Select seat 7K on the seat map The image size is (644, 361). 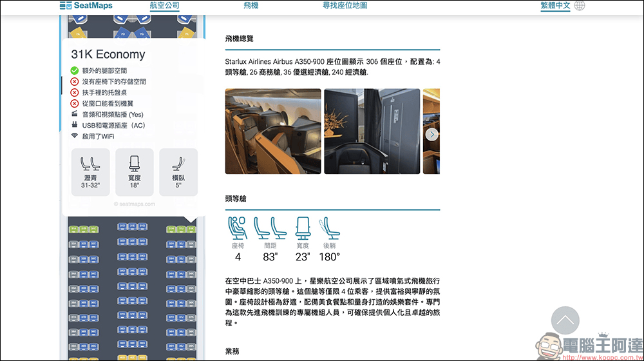[187, 33]
